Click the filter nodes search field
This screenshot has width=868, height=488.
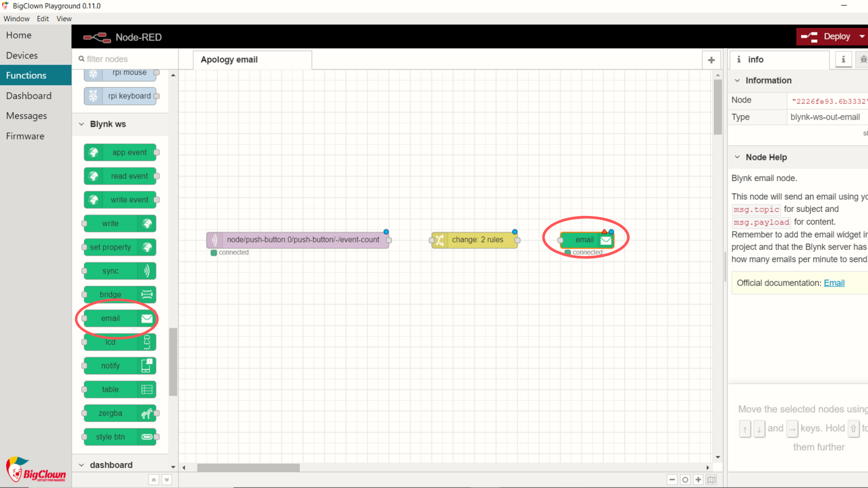tap(125, 59)
